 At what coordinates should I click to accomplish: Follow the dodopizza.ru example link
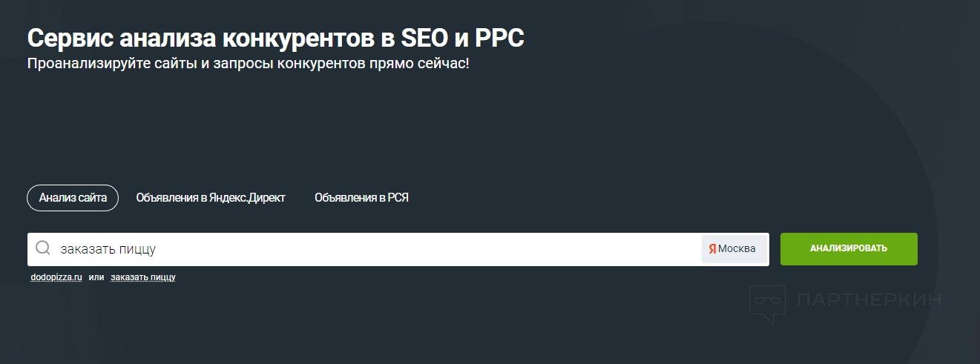coord(56,277)
